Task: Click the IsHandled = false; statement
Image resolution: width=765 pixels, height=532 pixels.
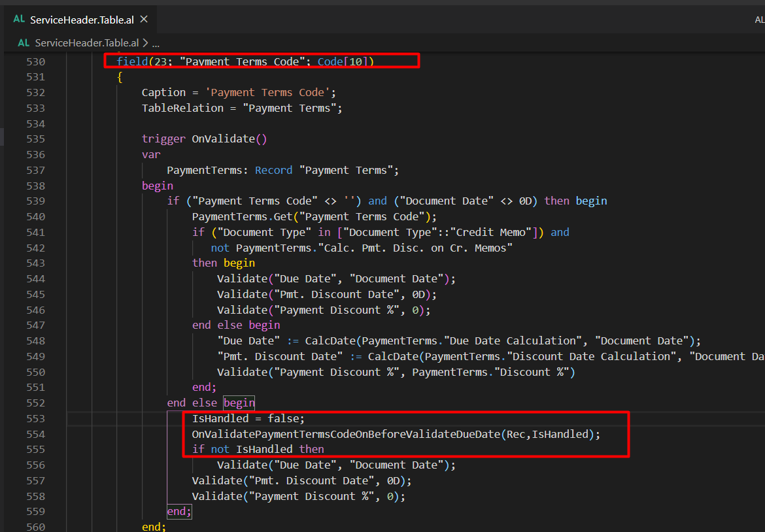Action: [248, 418]
